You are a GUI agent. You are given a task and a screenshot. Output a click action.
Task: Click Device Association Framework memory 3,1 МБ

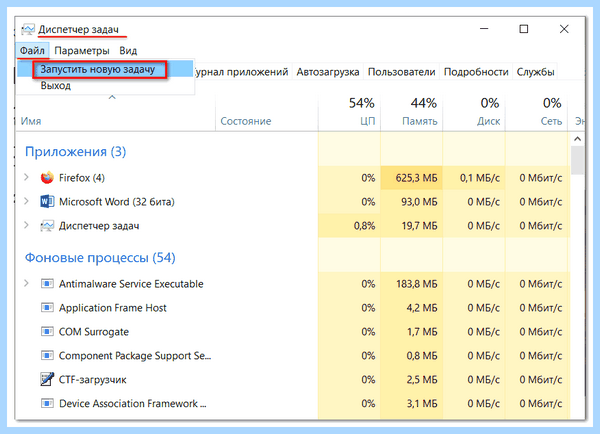pyautogui.click(x=422, y=404)
